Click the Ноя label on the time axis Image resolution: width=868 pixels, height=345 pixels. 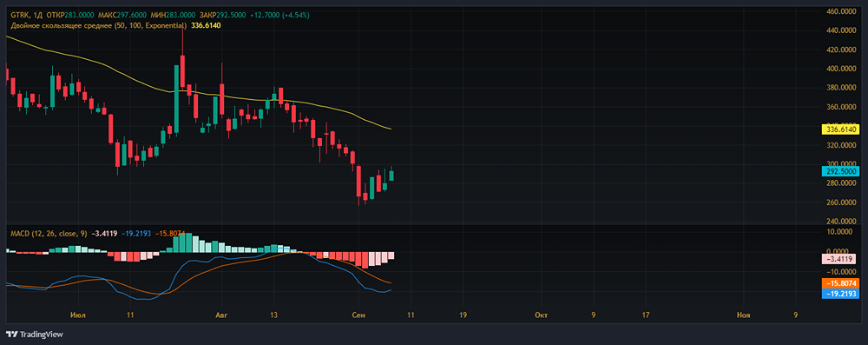(x=744, y=315)
